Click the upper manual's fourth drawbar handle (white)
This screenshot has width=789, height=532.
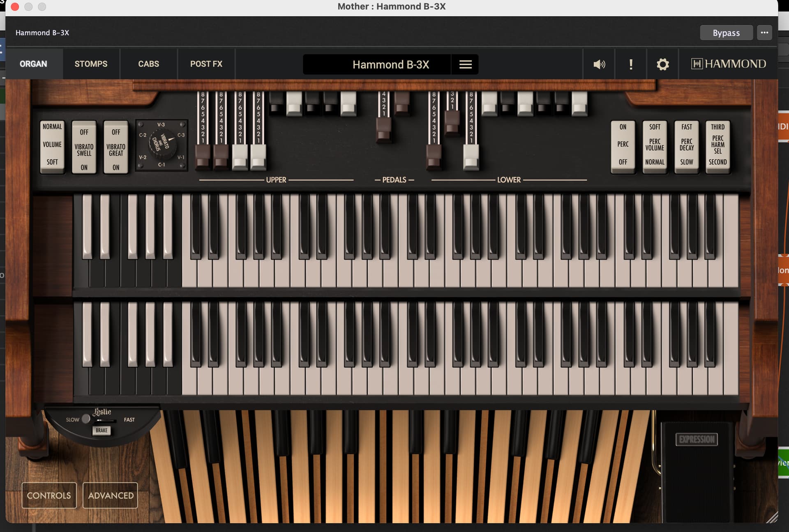click(x=258, y=158)
